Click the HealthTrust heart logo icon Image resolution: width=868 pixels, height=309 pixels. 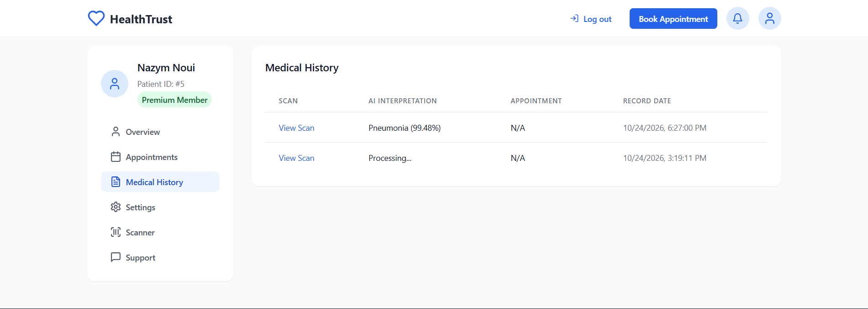pos(96,19)
